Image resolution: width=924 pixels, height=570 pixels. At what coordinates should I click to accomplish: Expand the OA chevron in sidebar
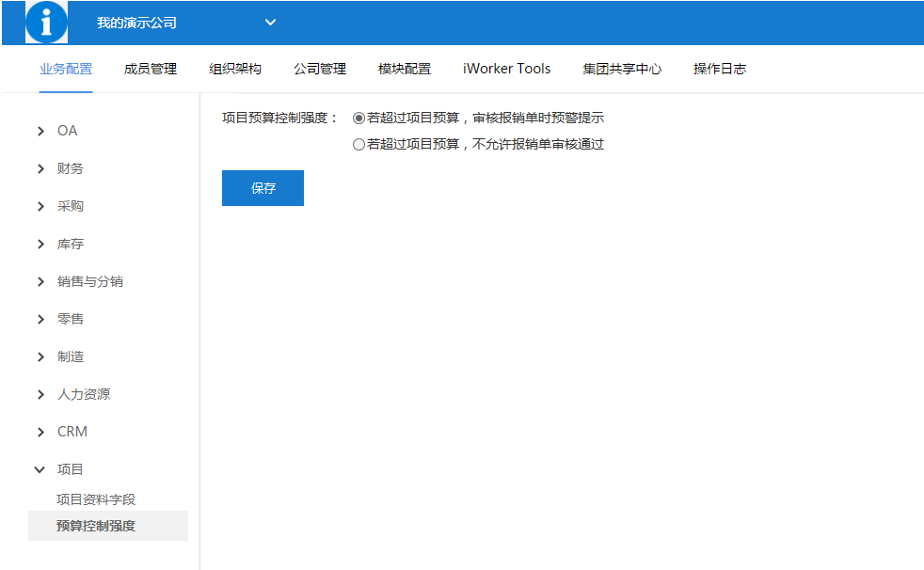[40, 131]
